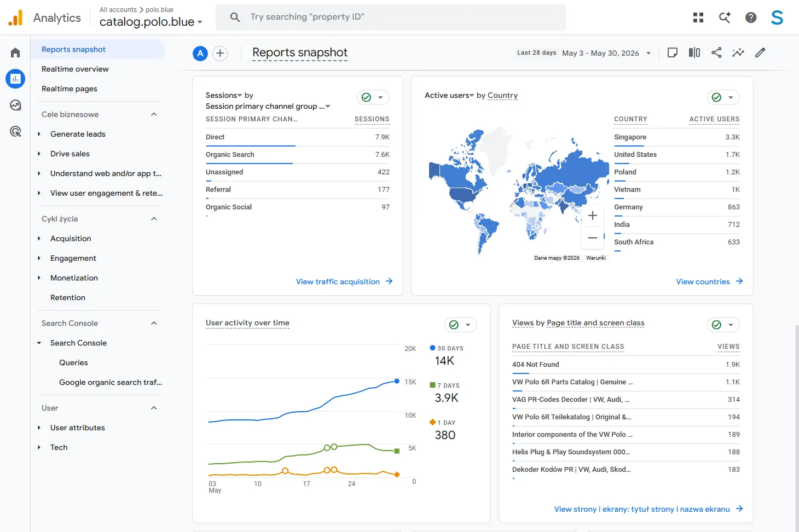The width and height of the screenshot is (799, 532).
Task: Share this report icon
Action: point(716,52)
